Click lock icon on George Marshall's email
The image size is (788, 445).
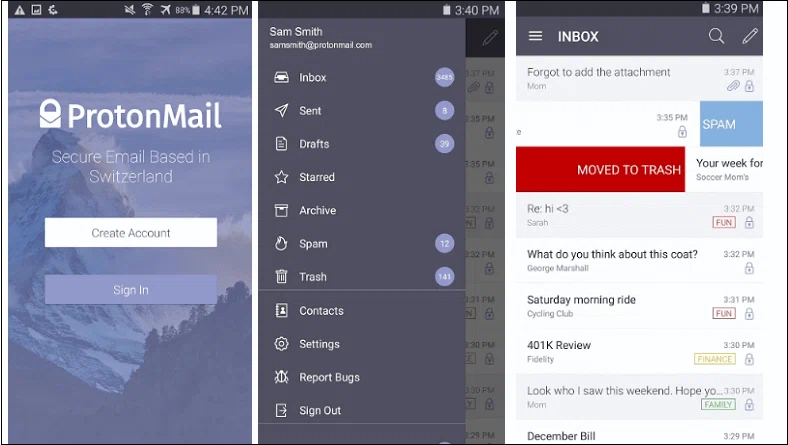pos(749,268)
